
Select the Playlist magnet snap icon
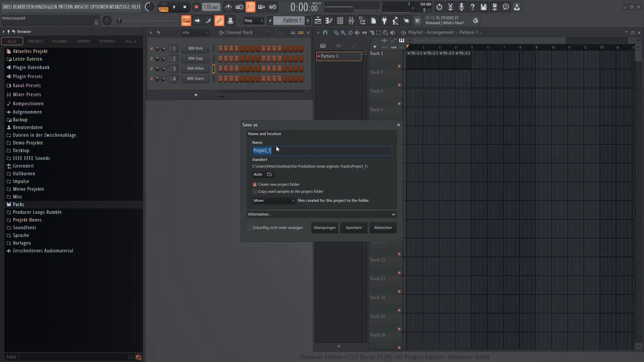(x=325, y=33)
